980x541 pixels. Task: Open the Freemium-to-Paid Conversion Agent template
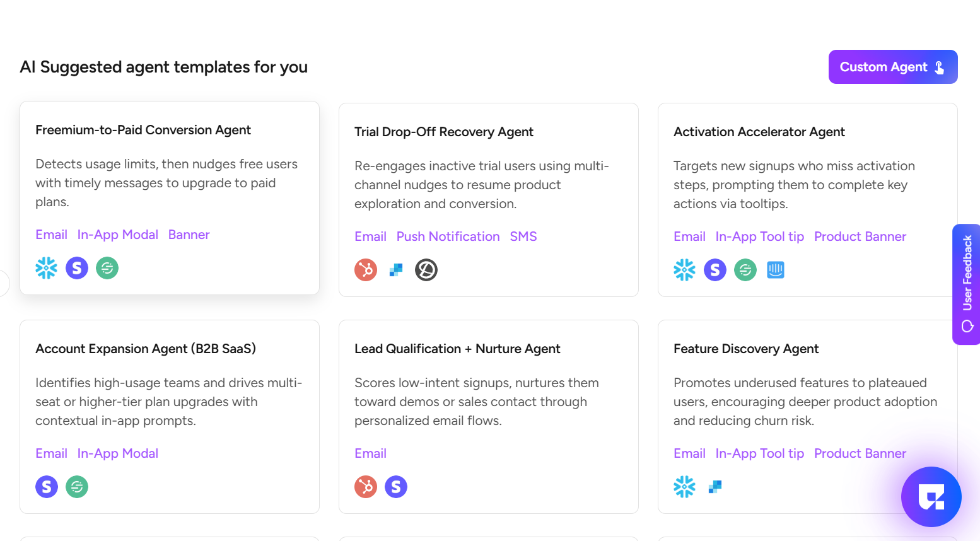(x=143, y=130)
